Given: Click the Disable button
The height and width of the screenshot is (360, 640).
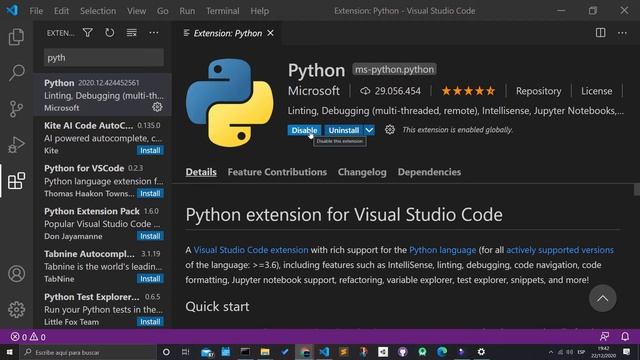Looking at the screenshot, I should pos(304,130).
